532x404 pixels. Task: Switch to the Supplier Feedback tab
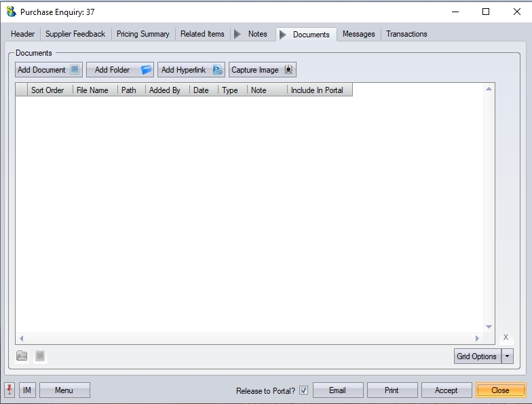point(75,34)
